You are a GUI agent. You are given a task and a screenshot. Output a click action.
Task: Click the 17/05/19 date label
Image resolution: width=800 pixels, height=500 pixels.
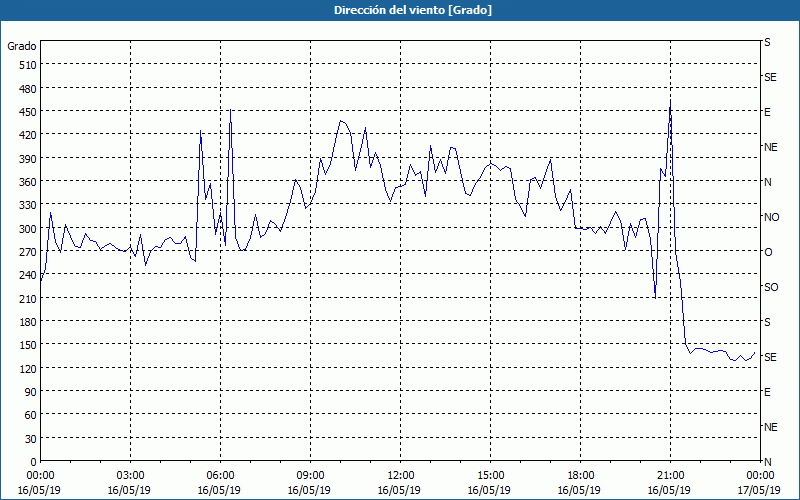[759, 490]
